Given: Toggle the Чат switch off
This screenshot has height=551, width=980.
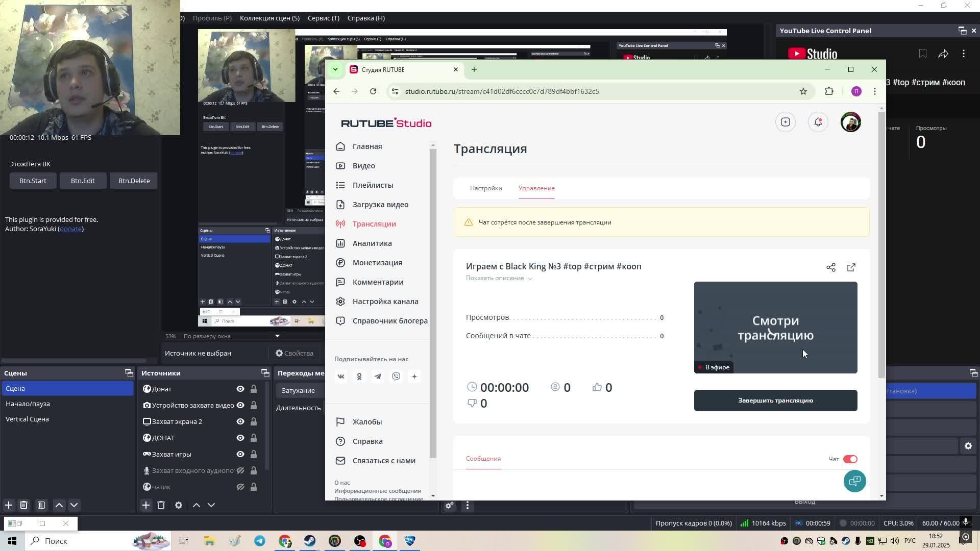Looking at the screenshot, I should point(850,459).
